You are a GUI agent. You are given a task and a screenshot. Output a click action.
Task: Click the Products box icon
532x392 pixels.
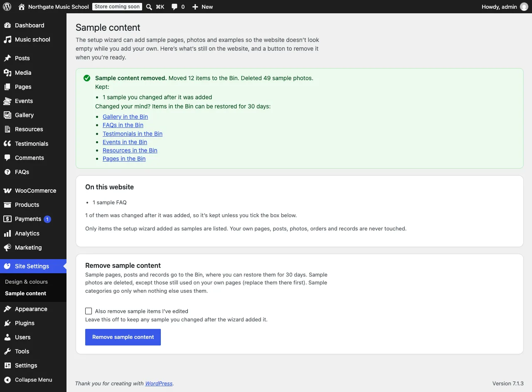[7, 205]
